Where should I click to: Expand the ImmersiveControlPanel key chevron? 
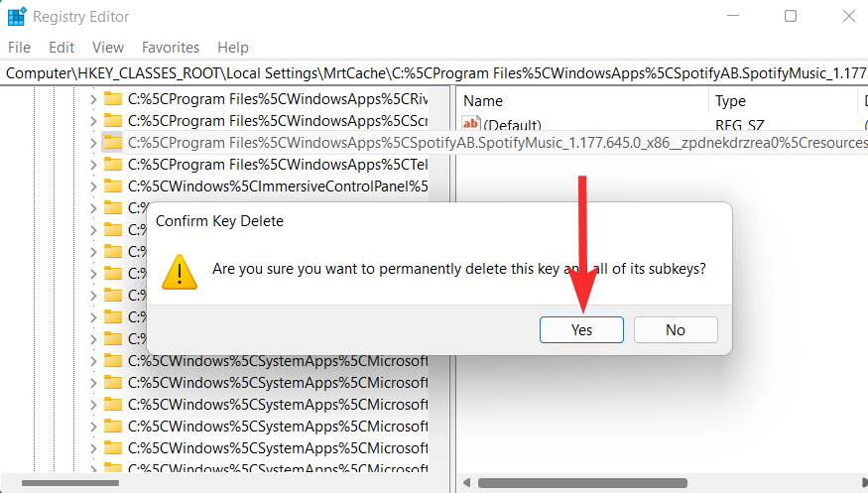(x=92, y=185)
